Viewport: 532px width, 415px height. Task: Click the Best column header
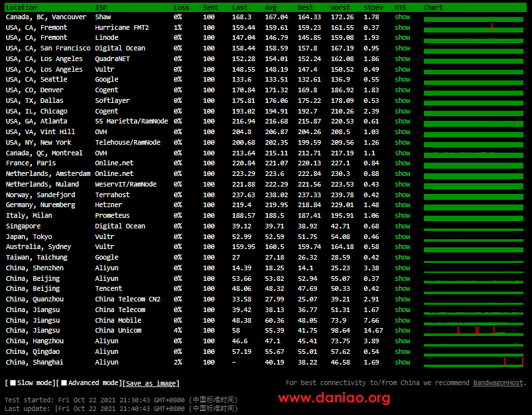(x=305, y=7)
